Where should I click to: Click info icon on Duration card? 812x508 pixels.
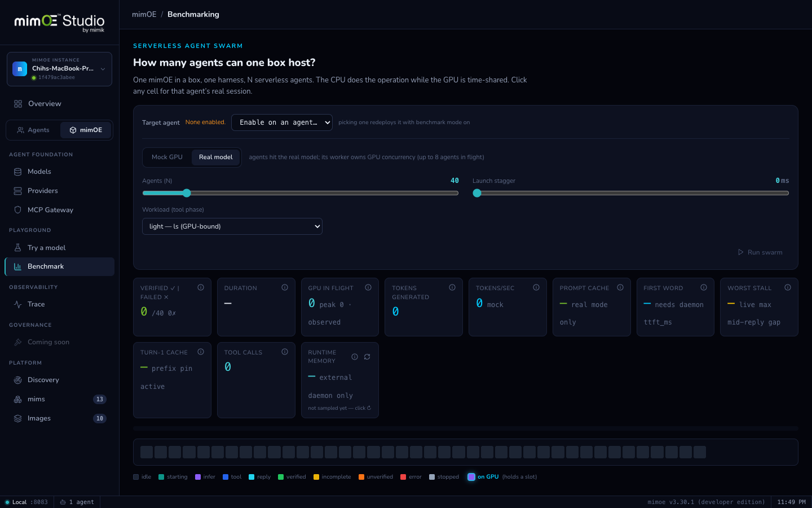pos(285,287)
